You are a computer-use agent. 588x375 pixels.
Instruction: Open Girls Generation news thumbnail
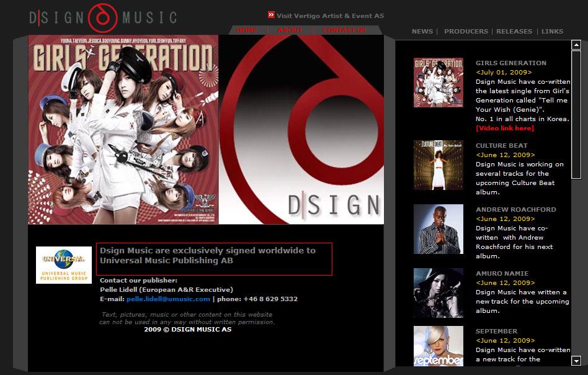(439, 83)
